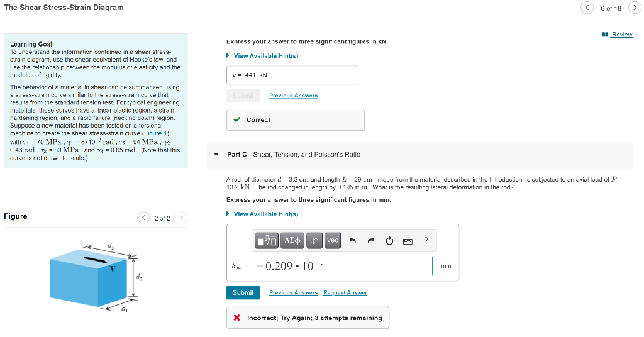
Task: Click the subscript/superscript arrows button
Action: click(x=314, y=241)
